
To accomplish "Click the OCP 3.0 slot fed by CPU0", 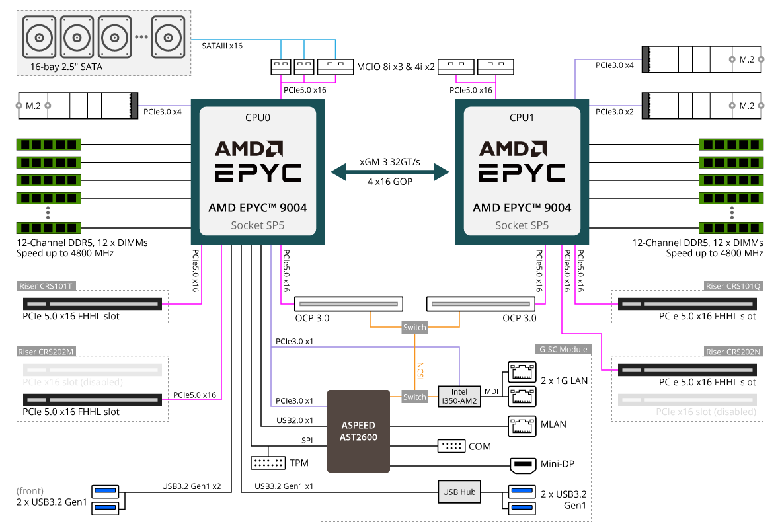I will tap(348, 304).
